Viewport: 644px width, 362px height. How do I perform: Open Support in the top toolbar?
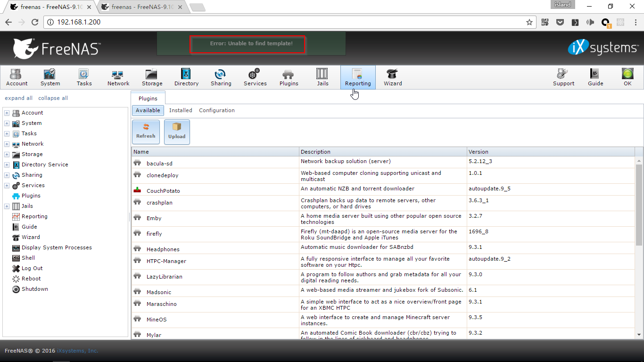coord(563,77)
